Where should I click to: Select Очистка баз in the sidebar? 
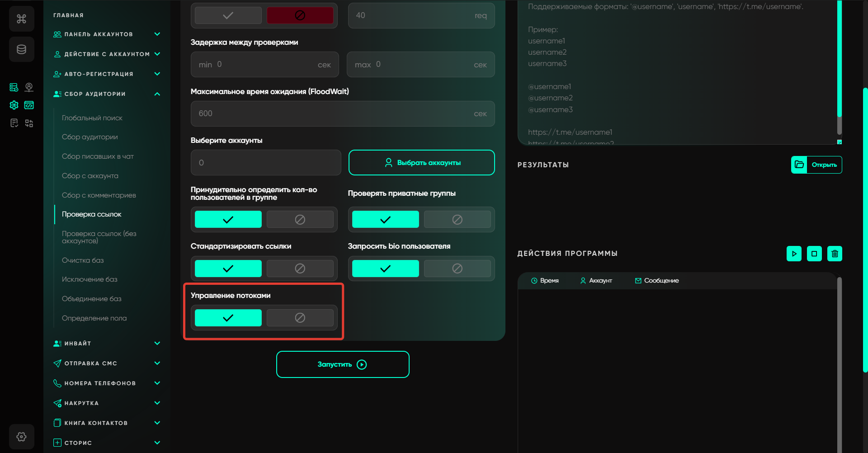pos(83,260)
